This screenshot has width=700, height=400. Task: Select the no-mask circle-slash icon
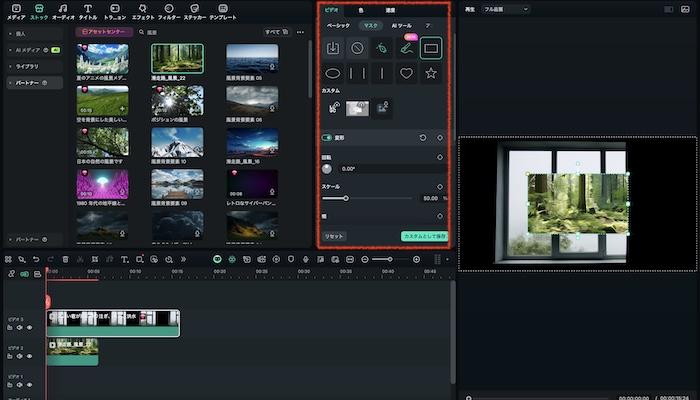tap(357, 47)
